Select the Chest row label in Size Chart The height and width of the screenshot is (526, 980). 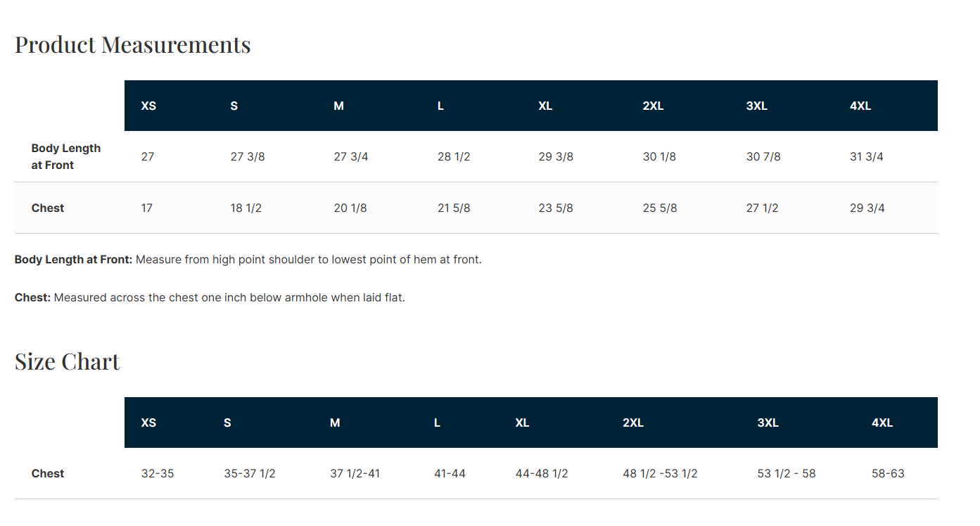[x=48, y=474]
